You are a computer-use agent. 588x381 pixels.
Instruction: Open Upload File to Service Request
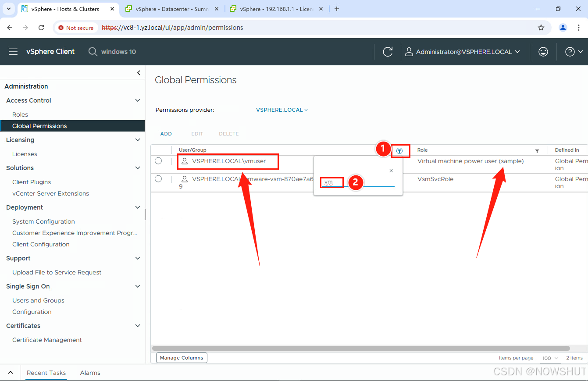point(57,272)
